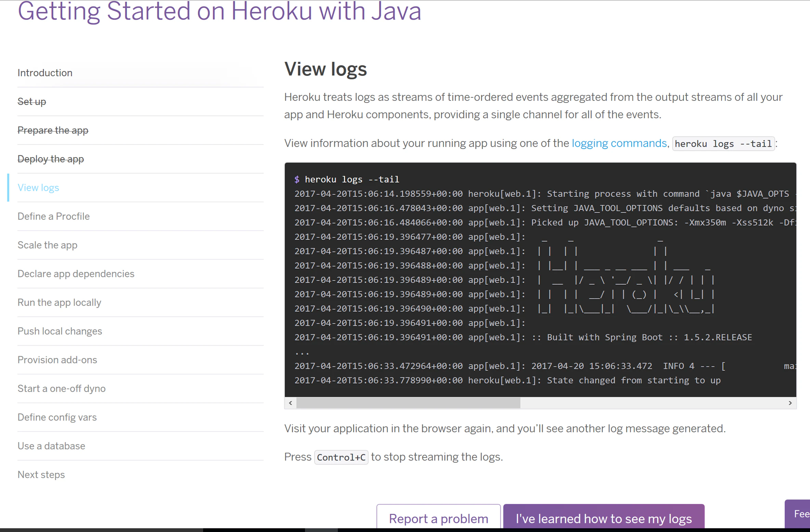This screenshot has width=810, height=532.
Task: Click the inline heroku logs --tail code
Action: [723, 144]
